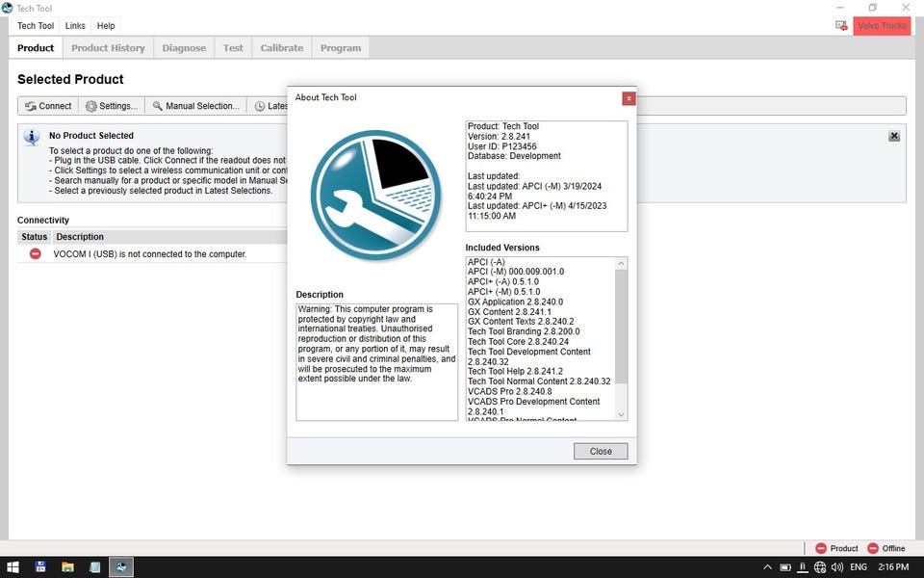924x578 pixels.
Task: Select 'Tech Tool Branding 2.8.200.0' entry
Action: coord(524,331)
